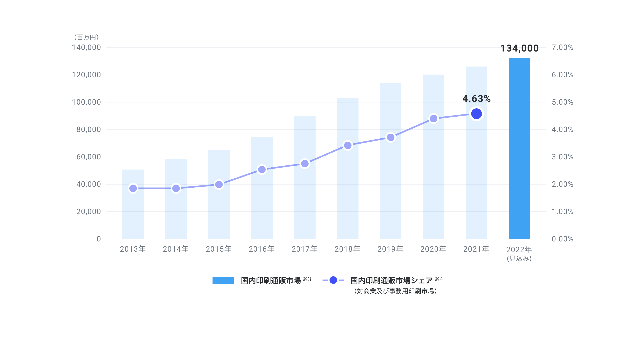Click the 134,000 value label
This screenshot has height=338, width=644.
click(x=519, y=48)
